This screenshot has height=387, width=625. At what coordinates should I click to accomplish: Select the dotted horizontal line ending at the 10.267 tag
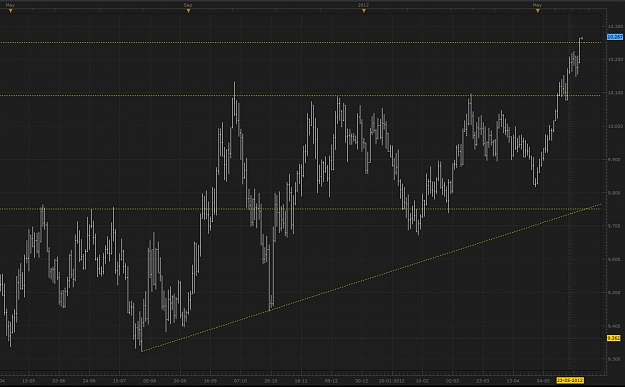pos(300,42)
